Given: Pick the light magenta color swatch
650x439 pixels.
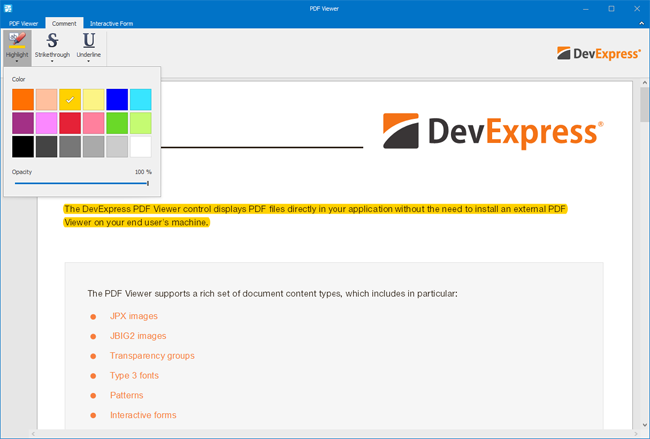Looking at the screenshot, I should (x=46, y=123).
